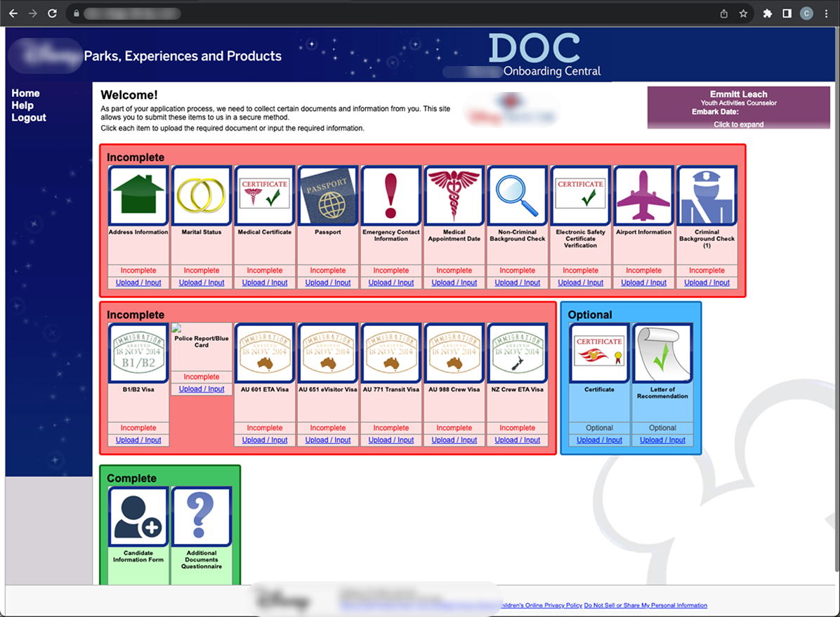This screenshot has height=617, width=840.
Task: Open the police officer Criminal Background Check icon
Action: point(707,196)
